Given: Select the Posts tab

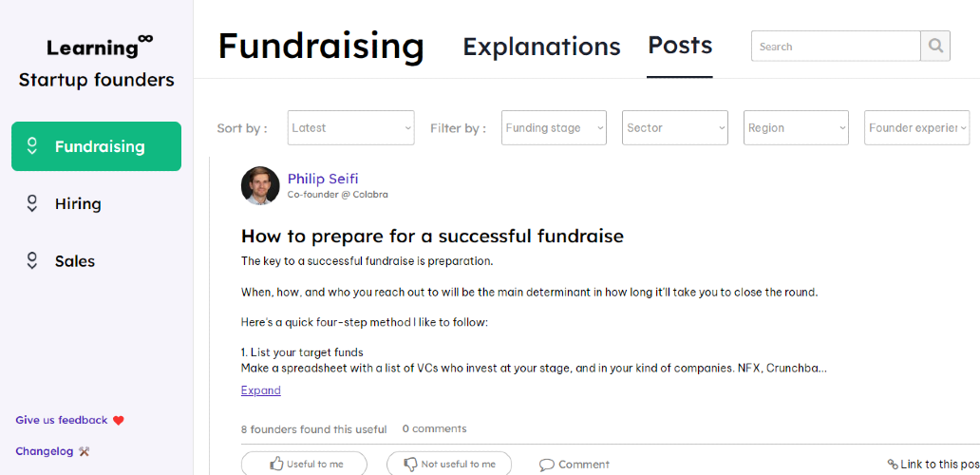Looking at the screenshot, I should tap(680, 46).
